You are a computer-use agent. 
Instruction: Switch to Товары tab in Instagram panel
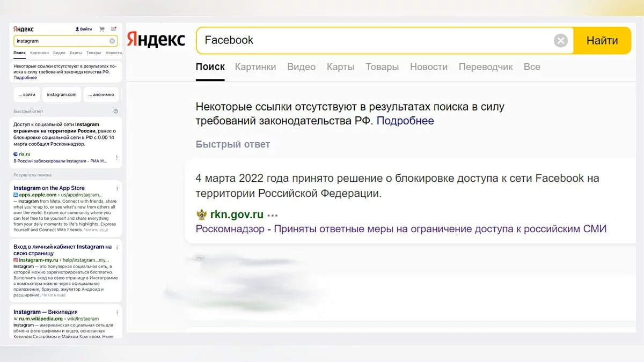tap(93, 53)
